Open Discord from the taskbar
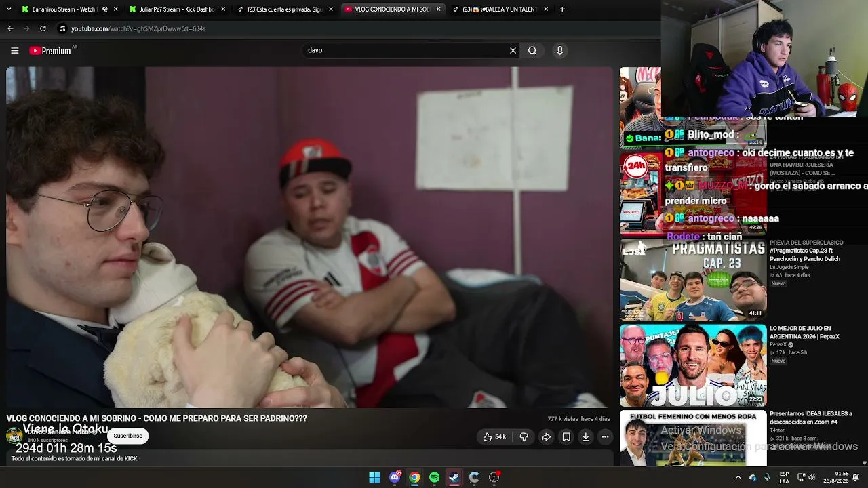Screen dimensions: 868x488 pyautogui.click(x=395, y=477)
